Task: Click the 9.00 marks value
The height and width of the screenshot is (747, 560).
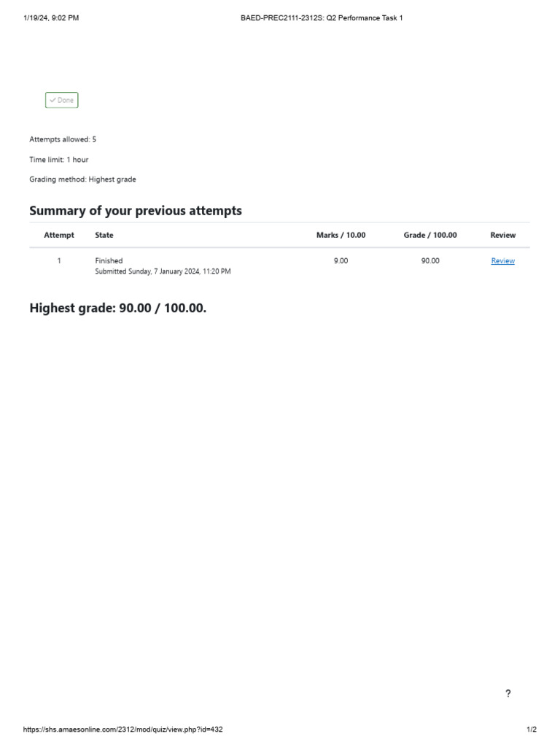Action: coord(341,260)
